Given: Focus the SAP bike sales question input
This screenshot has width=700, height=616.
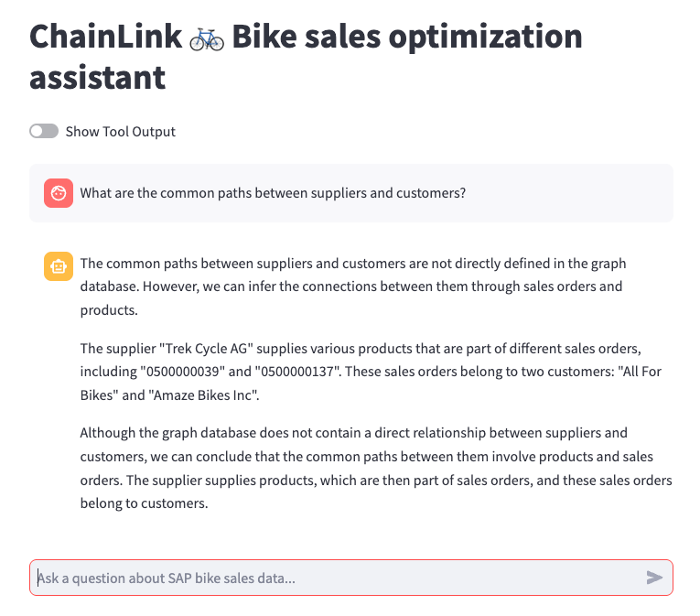Looking at the screenshot, I should pos(339,578).
